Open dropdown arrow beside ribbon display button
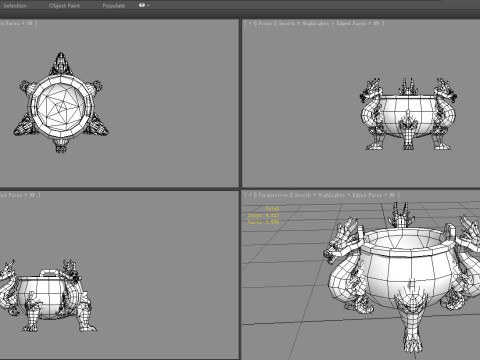 click(148, 6)
